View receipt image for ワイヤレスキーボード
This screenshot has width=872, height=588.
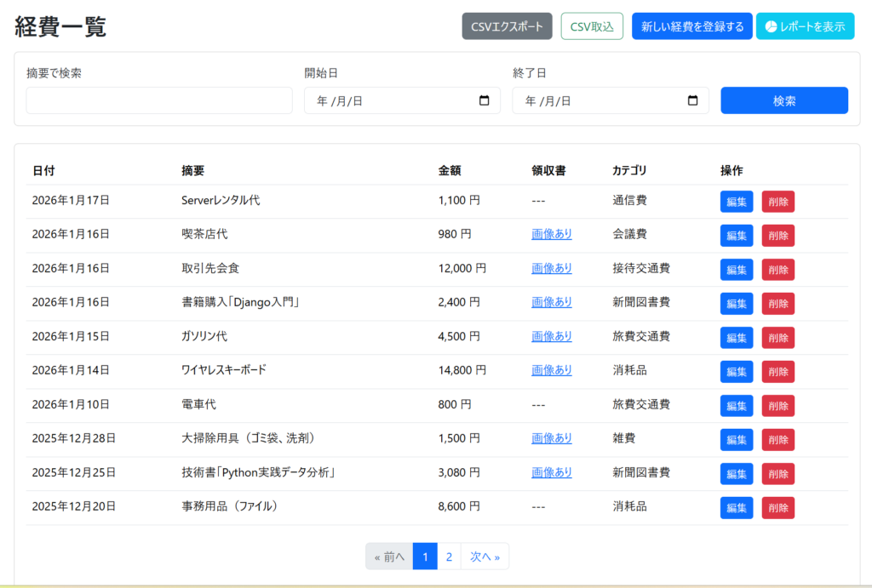pyautogui.click(x=552, y=370)
